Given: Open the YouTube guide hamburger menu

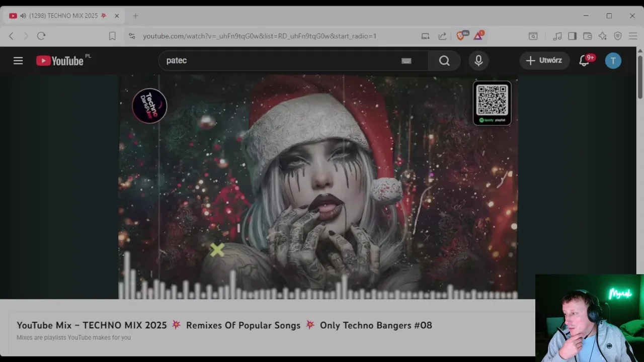Looking at the screenshot, I should click(x=18, y=61).
